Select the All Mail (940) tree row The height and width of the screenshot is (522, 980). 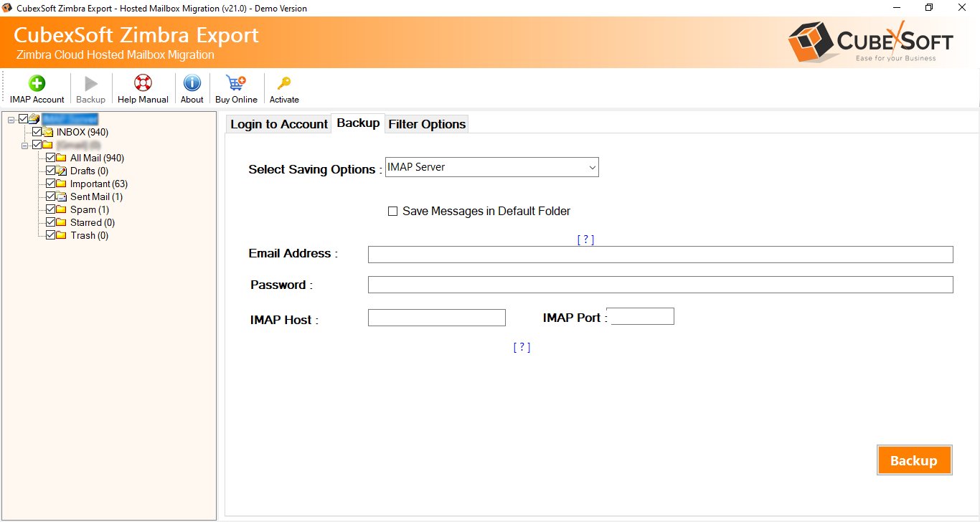(x=97, y=158)
